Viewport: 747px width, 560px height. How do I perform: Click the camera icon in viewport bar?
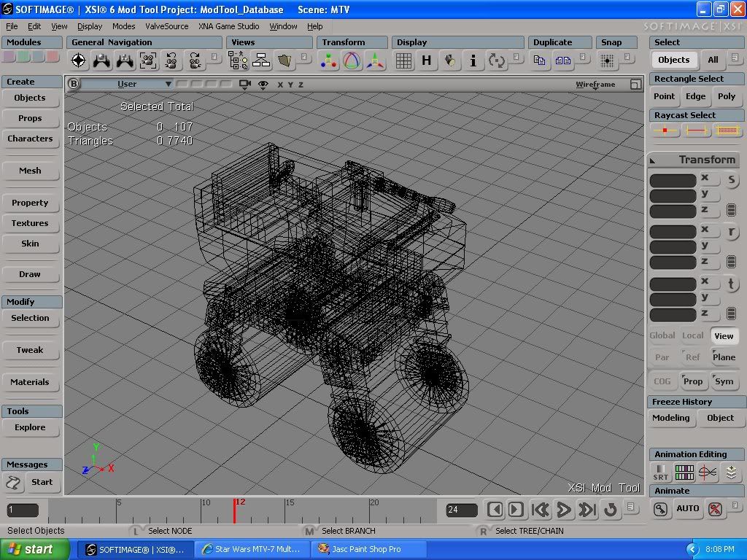point(245,85)
